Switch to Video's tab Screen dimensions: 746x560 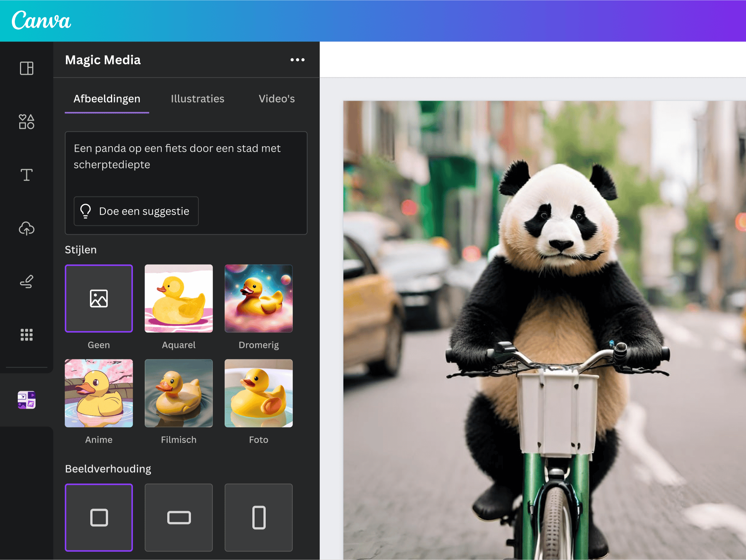(x=277, y=98)
